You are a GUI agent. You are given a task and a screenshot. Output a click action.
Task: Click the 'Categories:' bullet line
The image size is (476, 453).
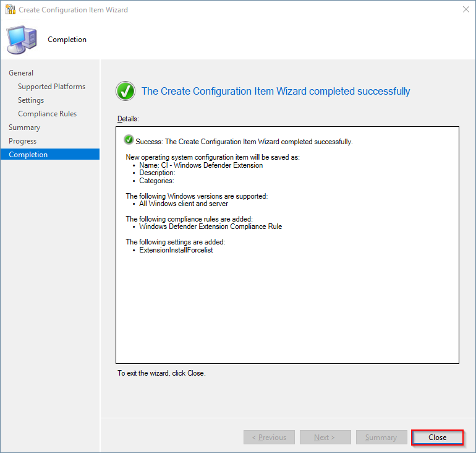point(156,181)
